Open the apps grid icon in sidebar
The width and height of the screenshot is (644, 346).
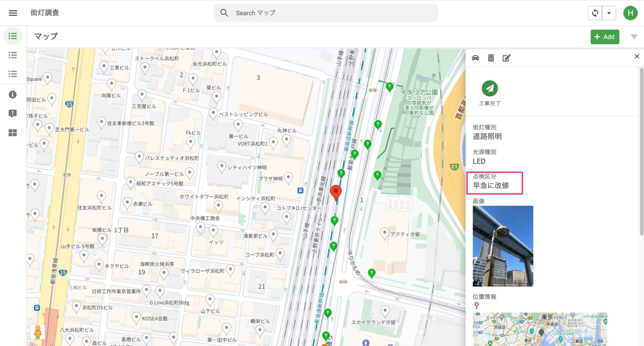click(x=12, y=133)
